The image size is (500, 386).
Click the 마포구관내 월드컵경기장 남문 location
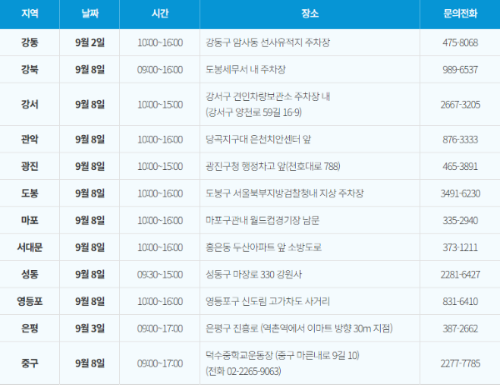pyautogui.click(x=262, y=220)
